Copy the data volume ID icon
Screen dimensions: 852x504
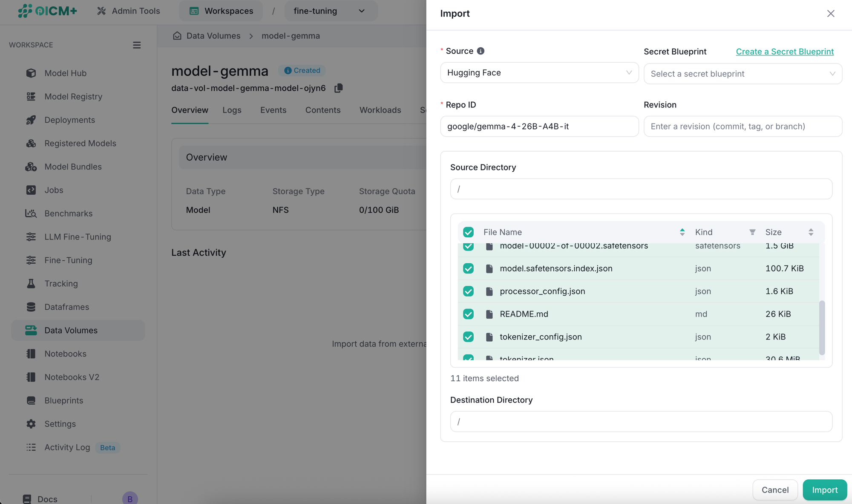(339, 88)
